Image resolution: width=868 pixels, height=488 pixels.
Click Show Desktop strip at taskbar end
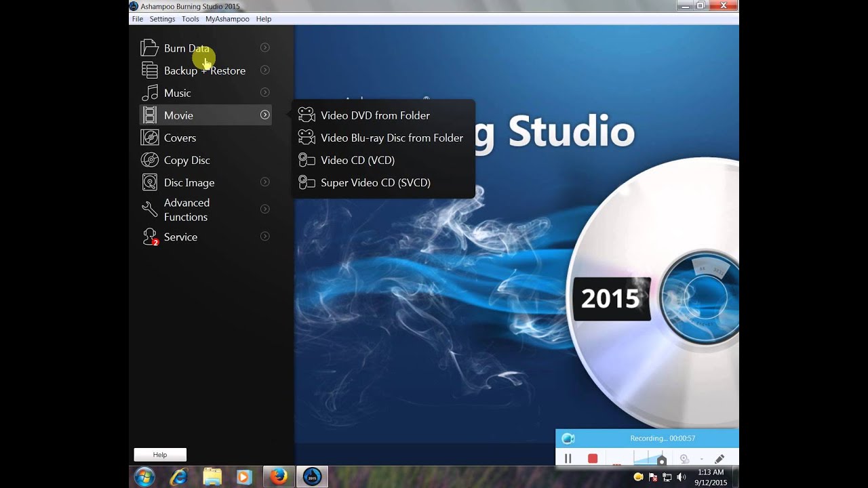(x=735, y=477)
